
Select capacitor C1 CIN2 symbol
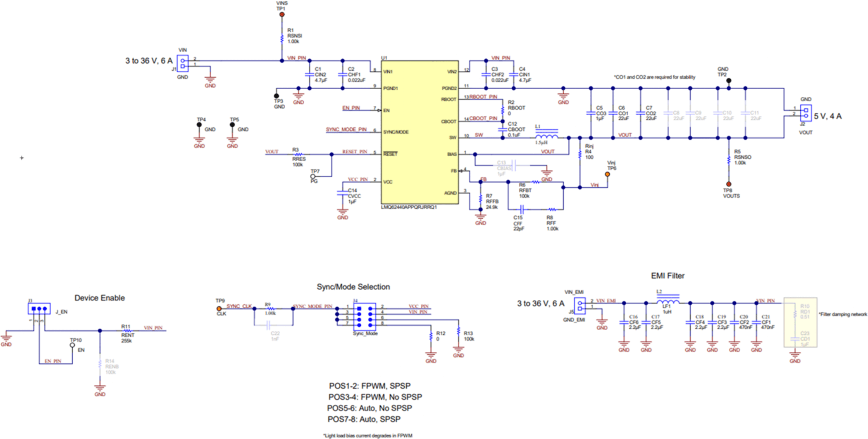pos(310,74)
